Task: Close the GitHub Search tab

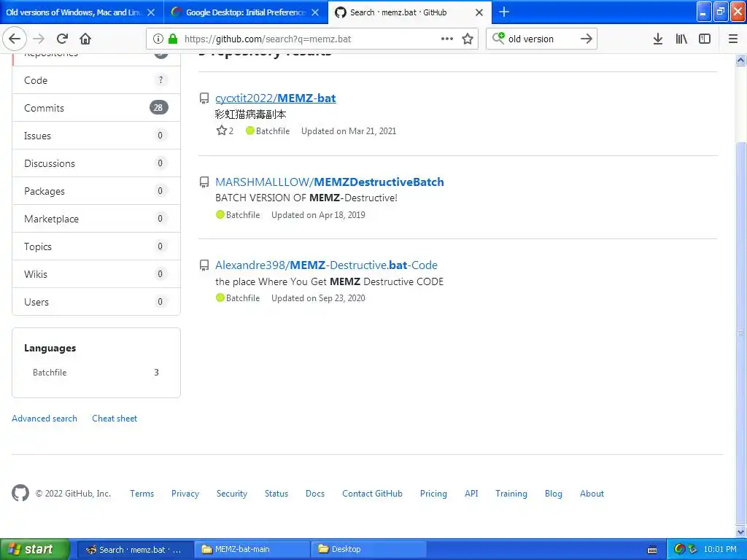Action: pyautogui.click(x=479, y=12)
